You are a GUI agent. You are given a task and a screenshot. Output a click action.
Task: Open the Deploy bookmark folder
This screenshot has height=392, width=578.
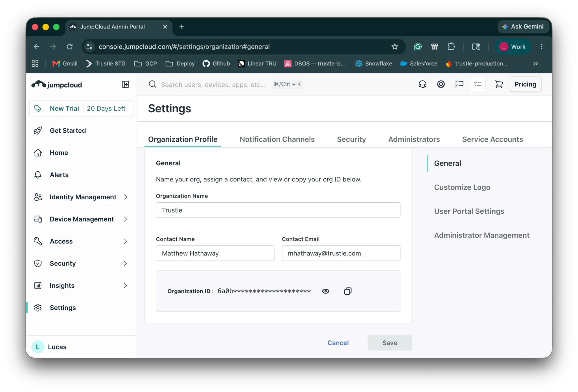click(x=180, y=63)
